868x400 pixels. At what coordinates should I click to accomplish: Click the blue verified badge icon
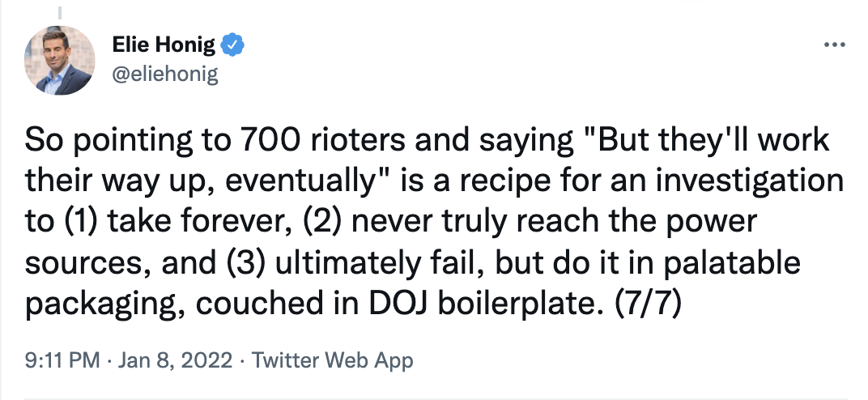click(232, 45)
